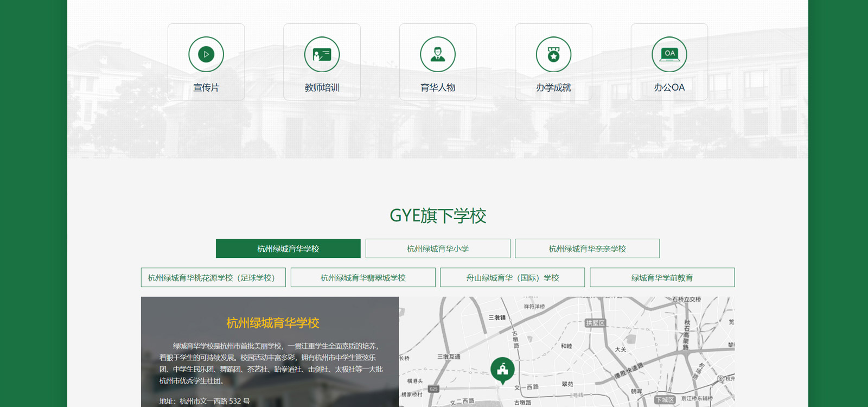Click the 宣传片 text label
Image resolution: width=868 pixels, height=407 pixels.
click(206, 87)
